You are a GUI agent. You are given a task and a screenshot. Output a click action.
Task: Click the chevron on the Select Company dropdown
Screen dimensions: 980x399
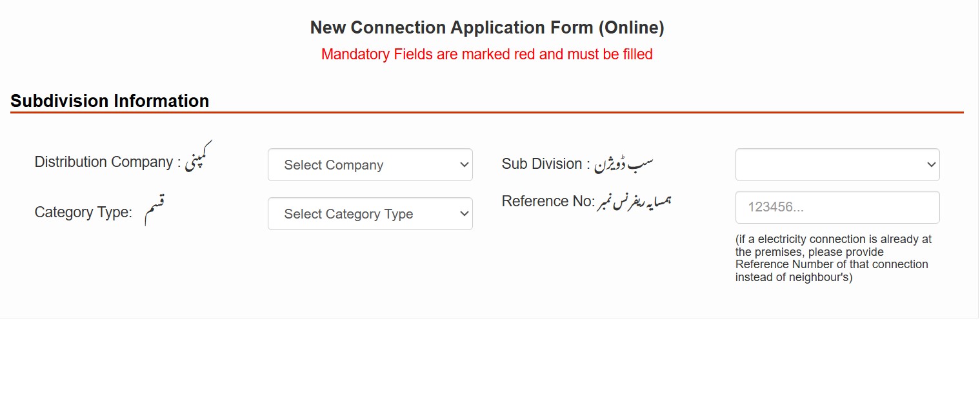point(463,164)
